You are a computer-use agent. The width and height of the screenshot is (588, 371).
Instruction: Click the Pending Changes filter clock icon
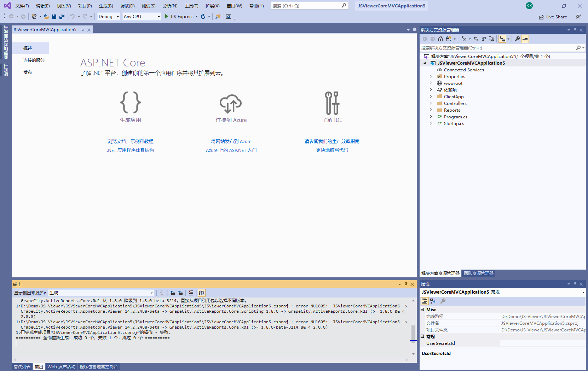[x=464, y=39]
